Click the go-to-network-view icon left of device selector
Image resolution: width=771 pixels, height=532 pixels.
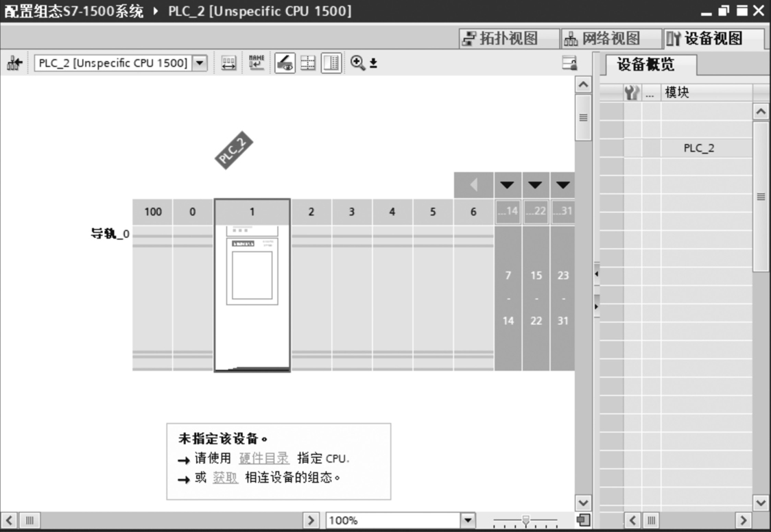14,63
